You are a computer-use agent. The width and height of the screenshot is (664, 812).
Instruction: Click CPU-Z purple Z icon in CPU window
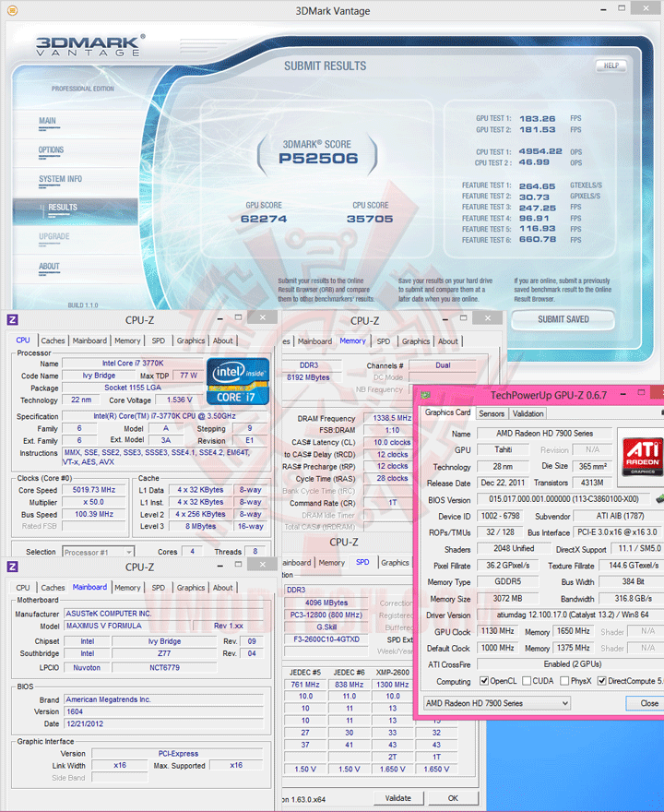point(13,319)
